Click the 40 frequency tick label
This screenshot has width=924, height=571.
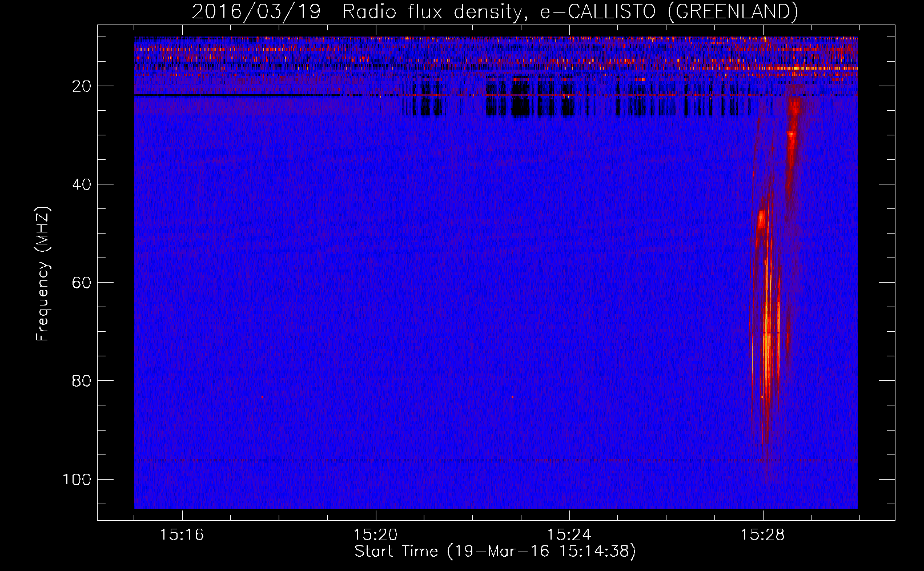[x=82, y=184]
